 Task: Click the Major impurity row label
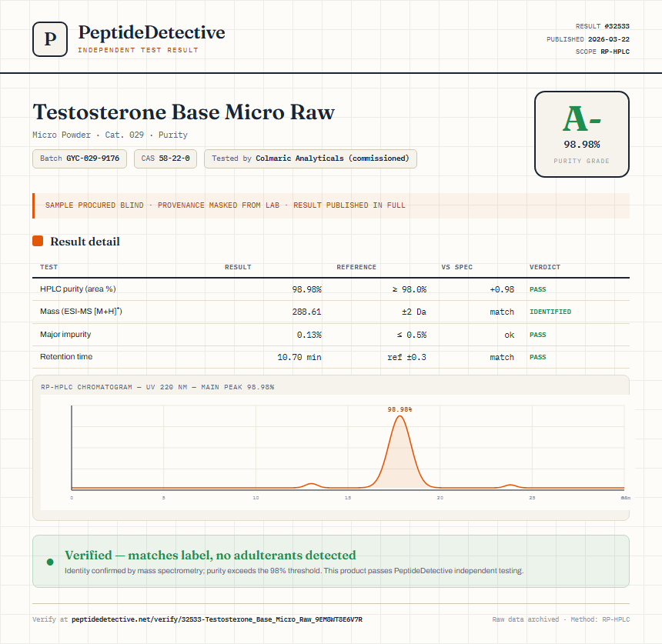coord(65,334)
